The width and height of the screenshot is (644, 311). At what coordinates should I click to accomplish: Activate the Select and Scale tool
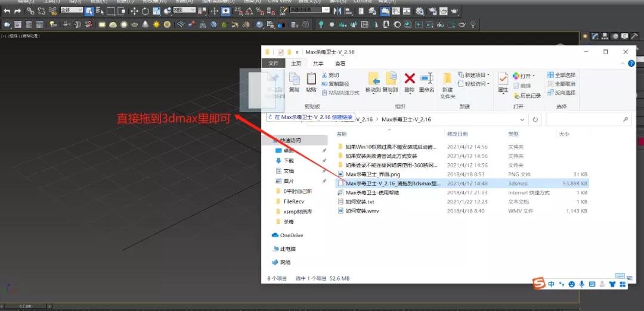156,11
